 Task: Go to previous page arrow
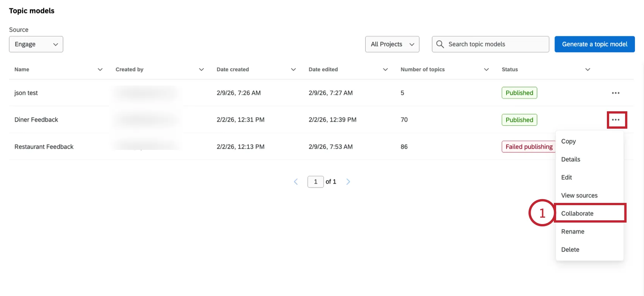pos(296,182)
